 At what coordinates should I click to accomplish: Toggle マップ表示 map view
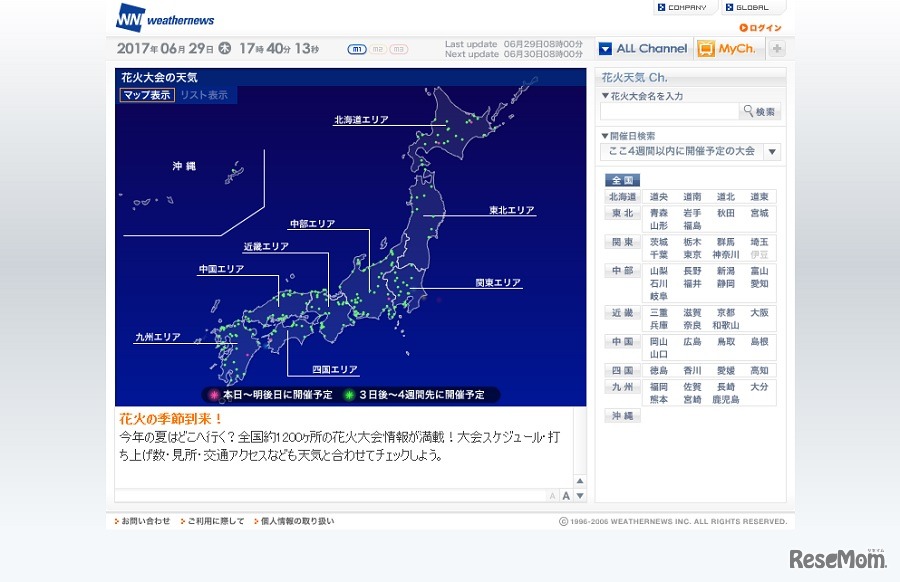coord(146,93)
